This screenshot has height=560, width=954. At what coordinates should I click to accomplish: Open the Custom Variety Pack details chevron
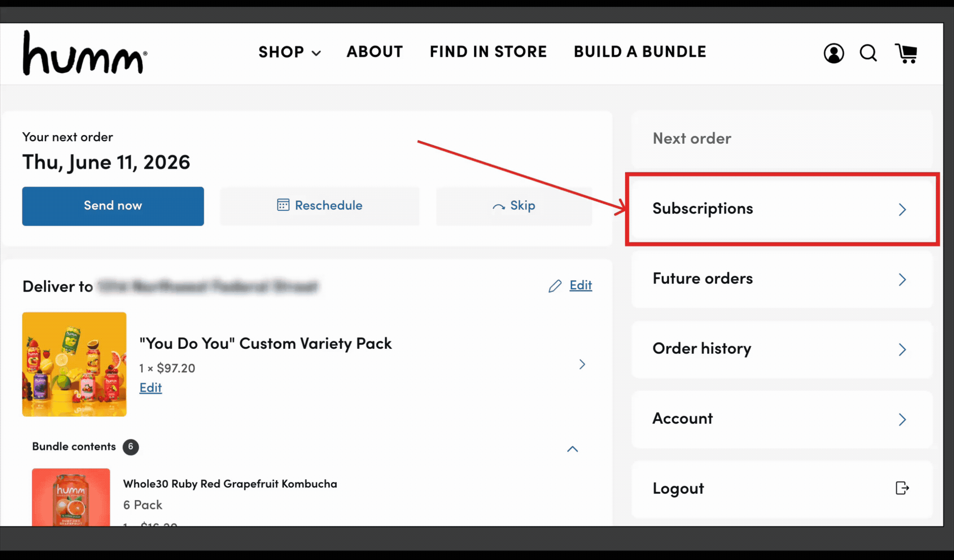click(x=582, y=364)
